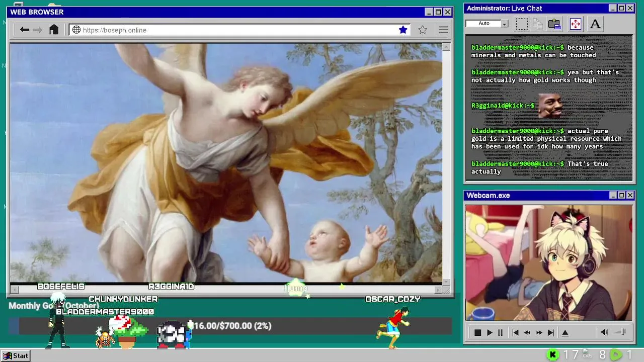This screenshot has height=362, width=644.
Task: Stop playback in Webcam.exe
Action: [477, 333]
